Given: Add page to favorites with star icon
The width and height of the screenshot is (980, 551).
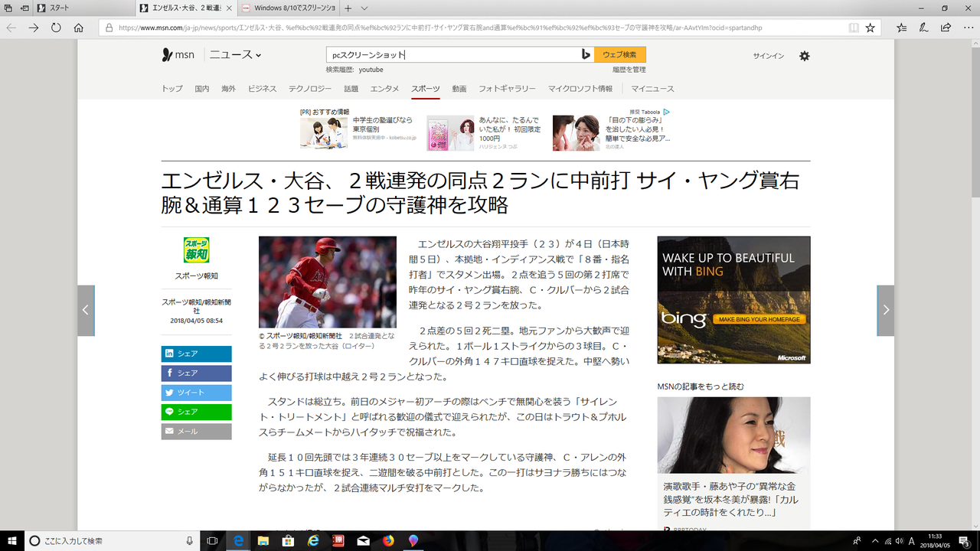Looking at the screenshot, I should coord(870,28).
